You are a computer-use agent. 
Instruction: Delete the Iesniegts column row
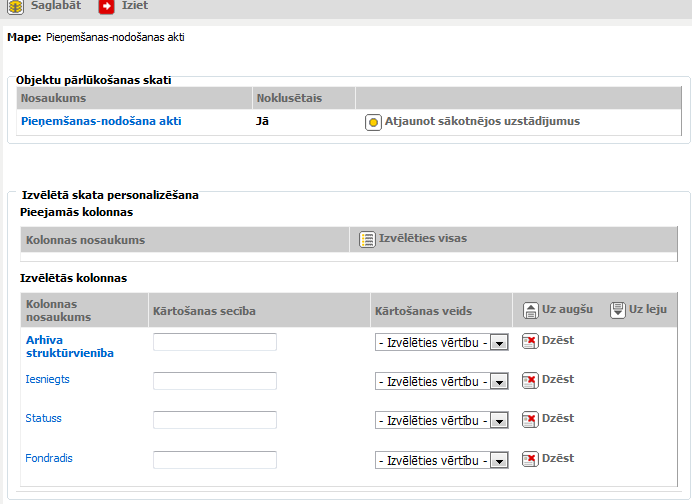pos(530,380)
